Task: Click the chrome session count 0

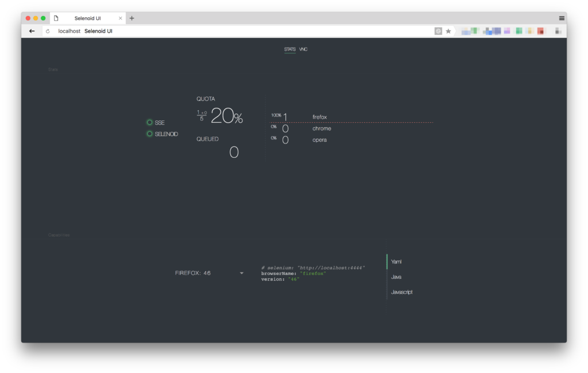Action: click(x=285, y=129)
